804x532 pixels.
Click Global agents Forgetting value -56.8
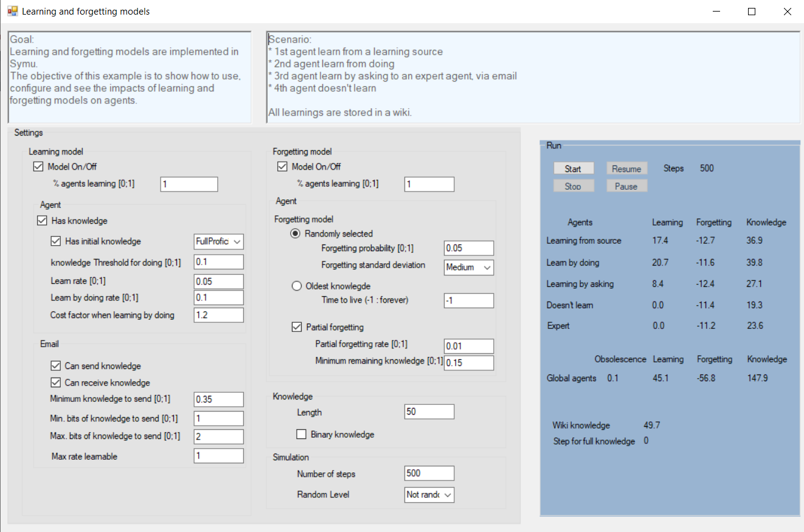(x=705, y=378)
